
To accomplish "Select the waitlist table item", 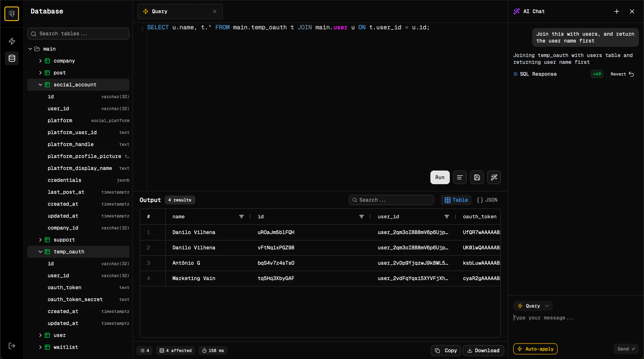I will click(66, 347).
